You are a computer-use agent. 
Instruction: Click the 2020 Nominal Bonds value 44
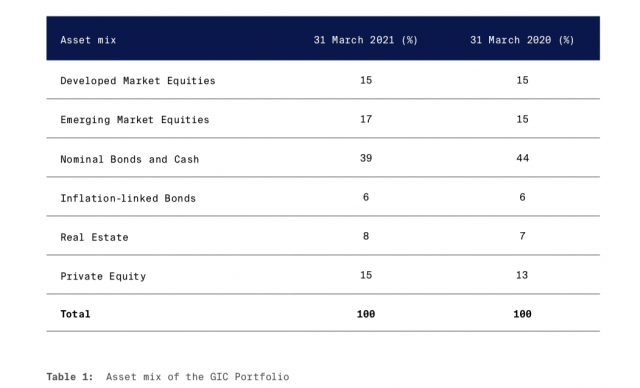522,158
